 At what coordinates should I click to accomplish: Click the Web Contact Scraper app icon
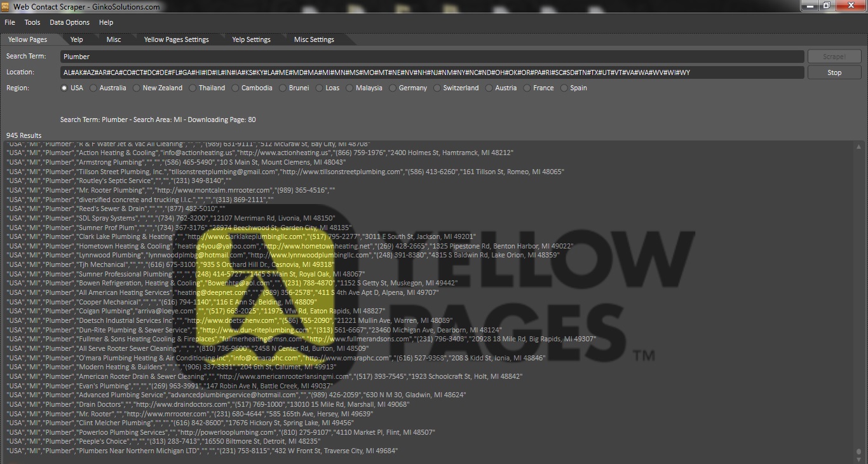point(6,6)
